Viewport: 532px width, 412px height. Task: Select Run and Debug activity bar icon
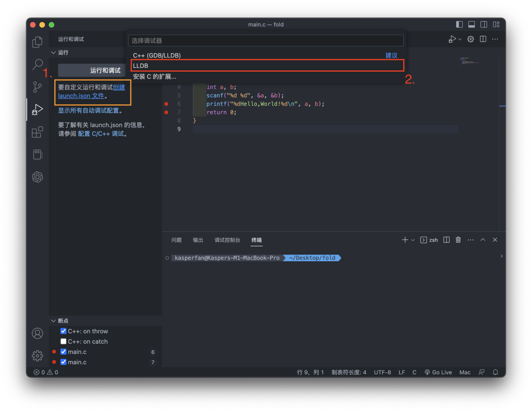point(37,110)
